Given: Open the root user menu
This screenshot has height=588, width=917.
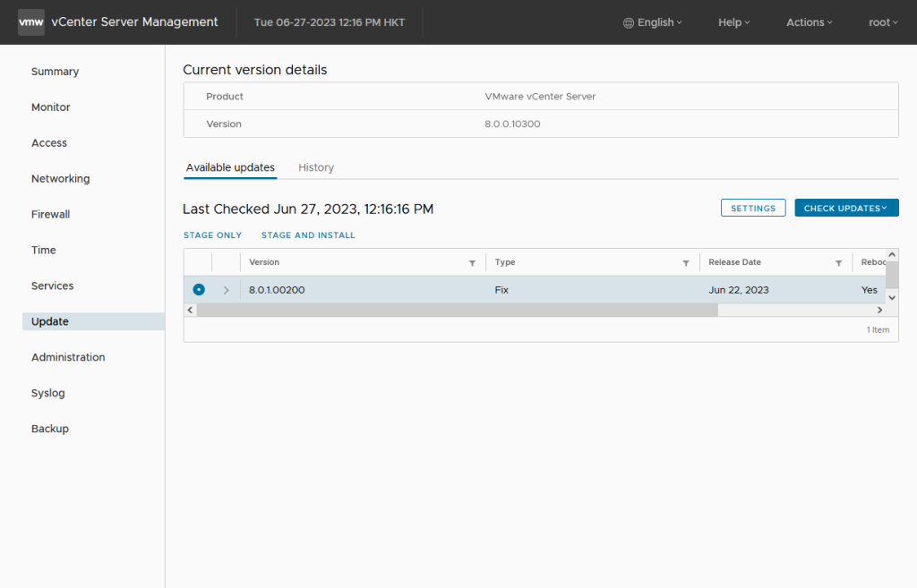Looking at the screenshot, I should pos(883,22).
